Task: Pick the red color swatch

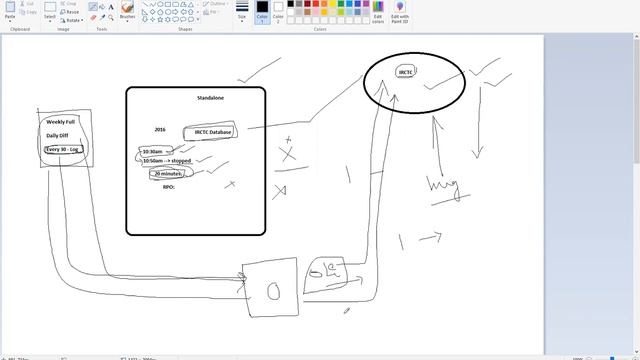Action: click(316, 4)
